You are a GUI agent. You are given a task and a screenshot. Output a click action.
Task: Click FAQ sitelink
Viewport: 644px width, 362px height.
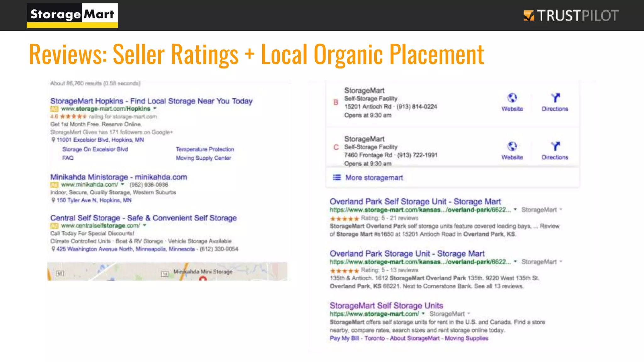coord(68,158)
